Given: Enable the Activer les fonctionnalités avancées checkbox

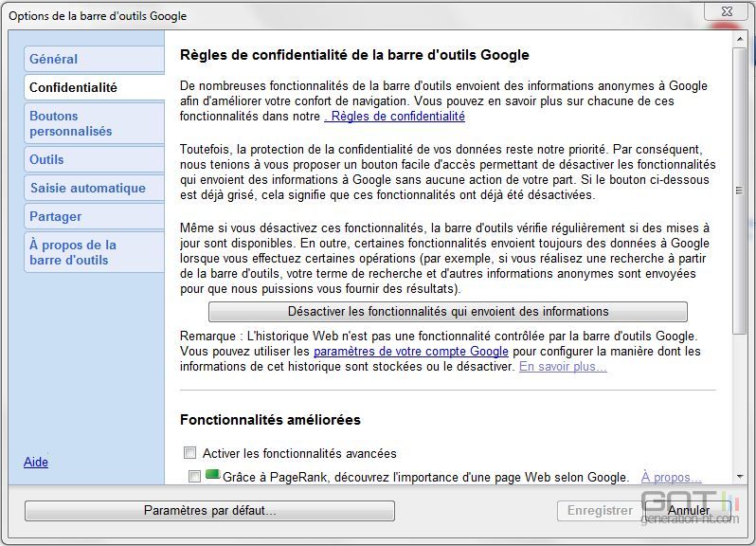Looking at the screenshot, I should pos(190,453).
